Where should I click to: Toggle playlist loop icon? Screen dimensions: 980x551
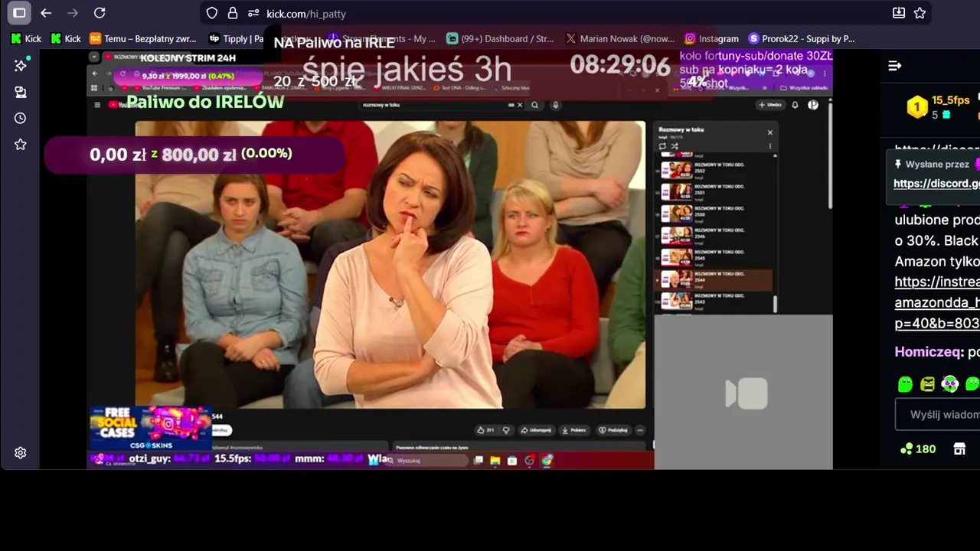[x=662, y=146]
